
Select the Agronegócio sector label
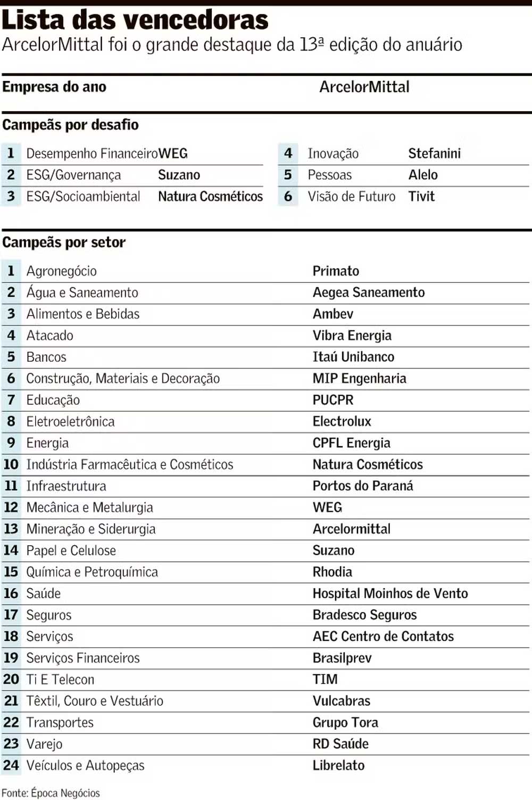pyautogui.click(x=62, y=271)
